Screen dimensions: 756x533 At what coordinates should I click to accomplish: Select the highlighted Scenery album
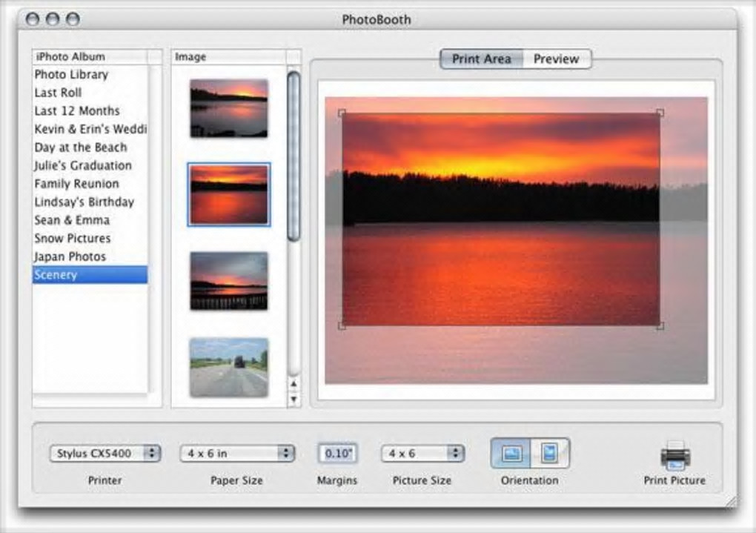[90, 275]
